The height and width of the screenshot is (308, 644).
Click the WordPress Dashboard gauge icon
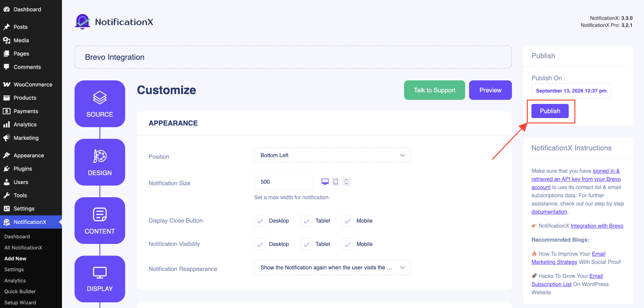click(x=7, y=9)
